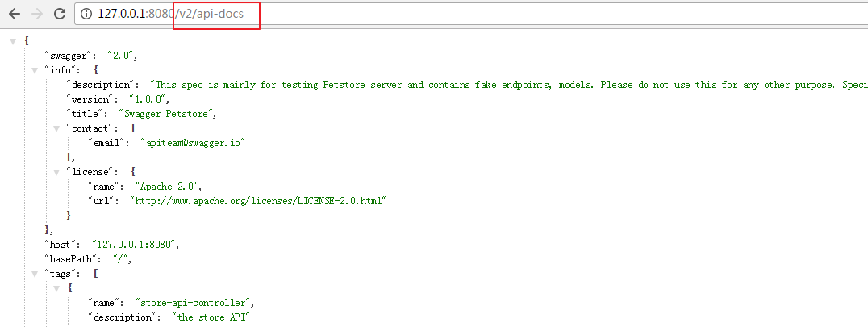
Task: Collapse the first tags entry object
Action: point(56,288)
